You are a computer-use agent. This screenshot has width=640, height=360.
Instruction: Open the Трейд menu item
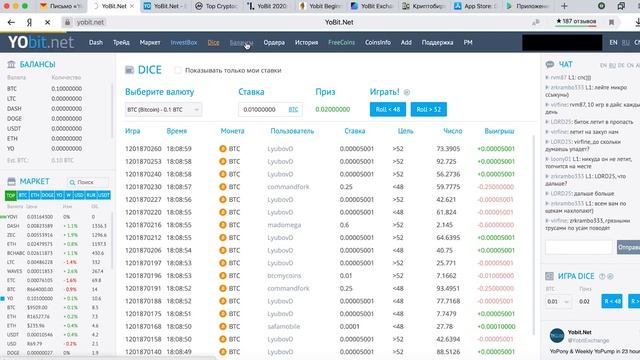coord(121,42)
